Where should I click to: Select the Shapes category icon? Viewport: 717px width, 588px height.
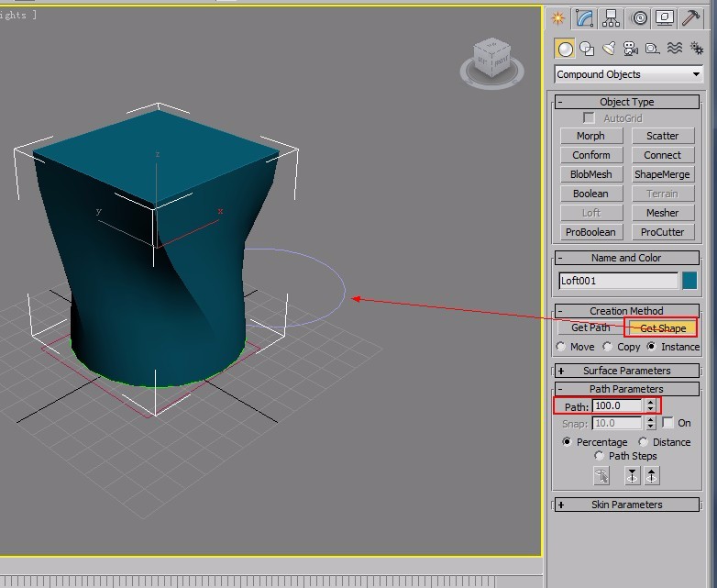pos(587,49)
